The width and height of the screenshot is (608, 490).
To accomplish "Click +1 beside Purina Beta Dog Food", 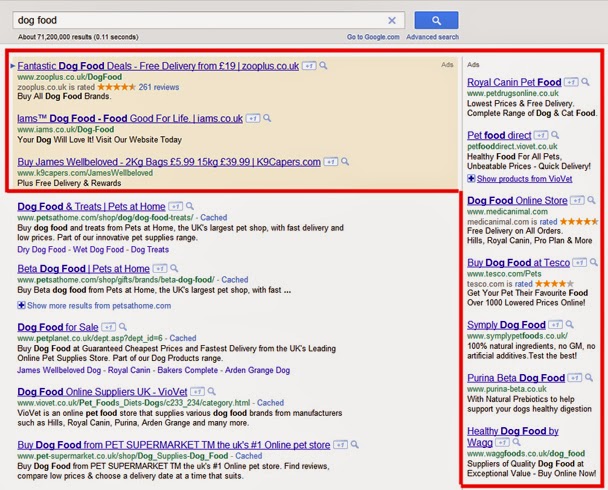I will pyautogui.click(x=575, y=378).
